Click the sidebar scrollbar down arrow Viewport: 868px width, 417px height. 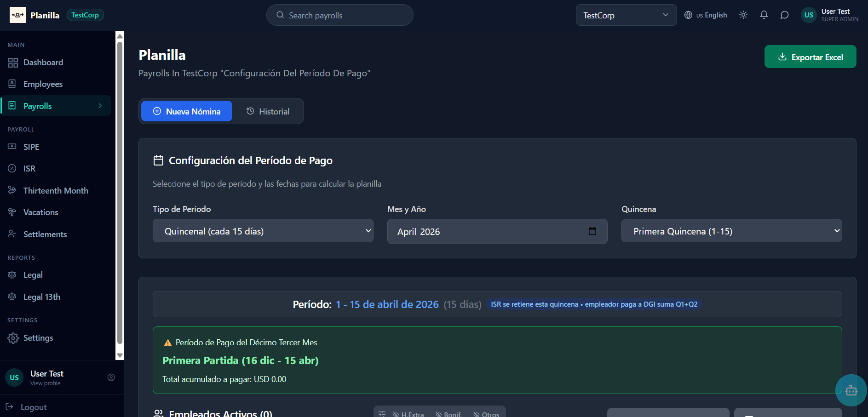pos(120,355)
